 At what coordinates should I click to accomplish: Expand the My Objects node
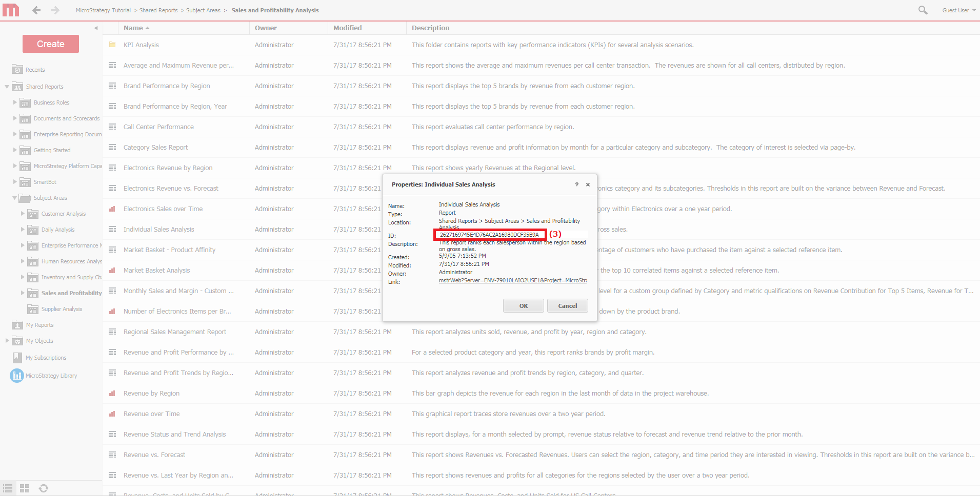[7, 341]
